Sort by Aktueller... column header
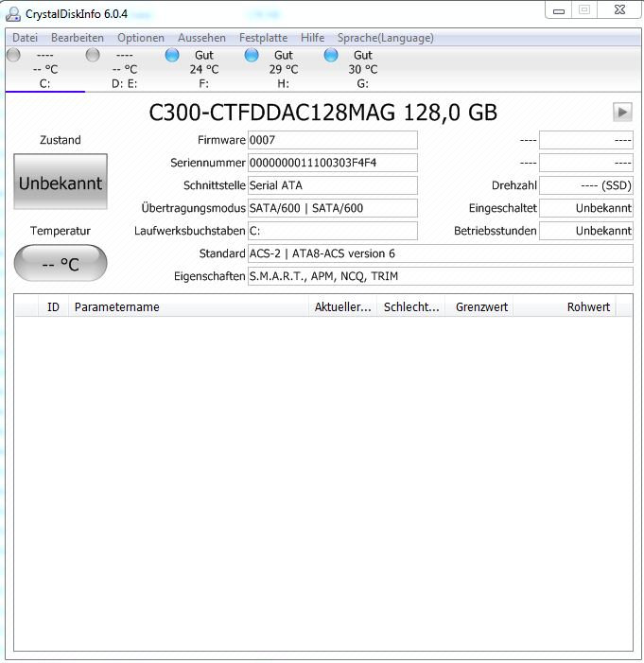Image resolution: width=644 pixels, height=663 pixels. (343, 307)
